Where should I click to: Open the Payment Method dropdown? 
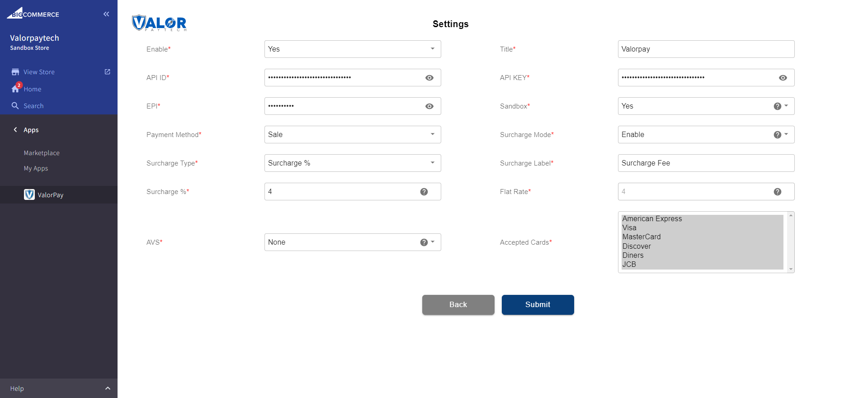click(353, 135)
